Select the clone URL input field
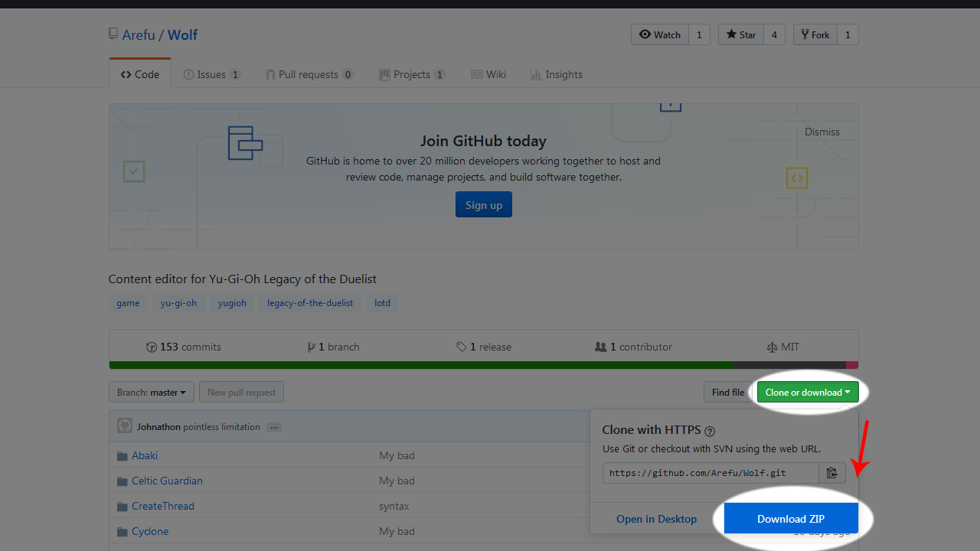The width and height of the screenshot is (980, 551). click(710, 473)
